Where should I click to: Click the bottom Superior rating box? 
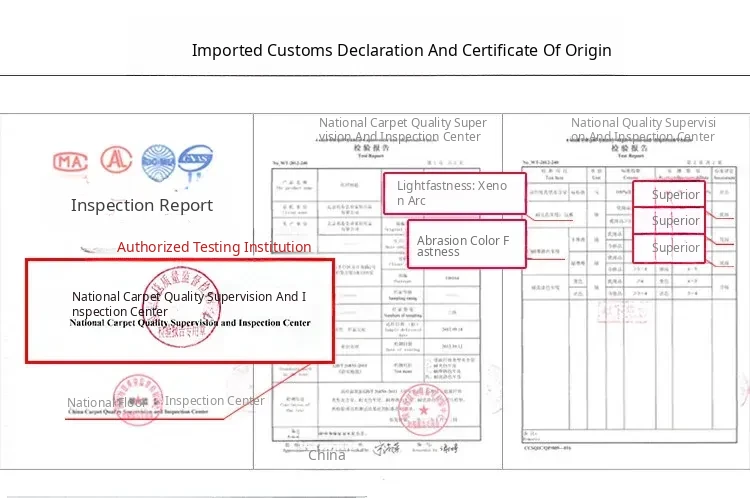pos(675,247)
